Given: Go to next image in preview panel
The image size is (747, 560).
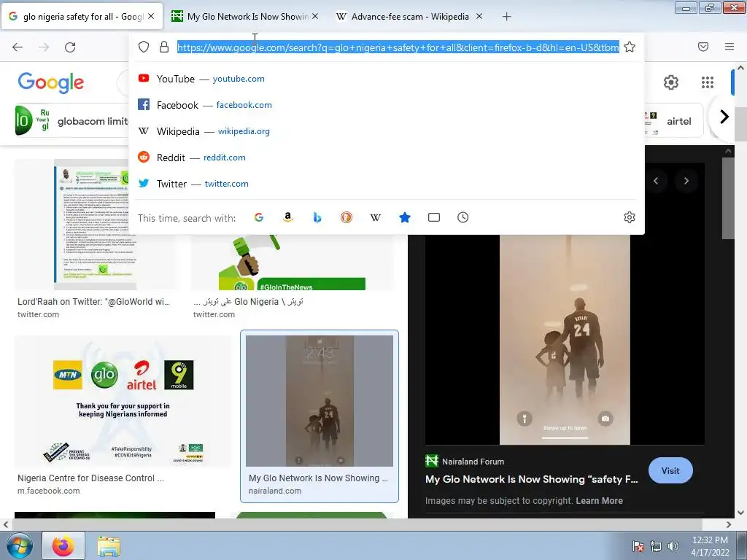Looking at the screenshot, I should coord(686,181).
